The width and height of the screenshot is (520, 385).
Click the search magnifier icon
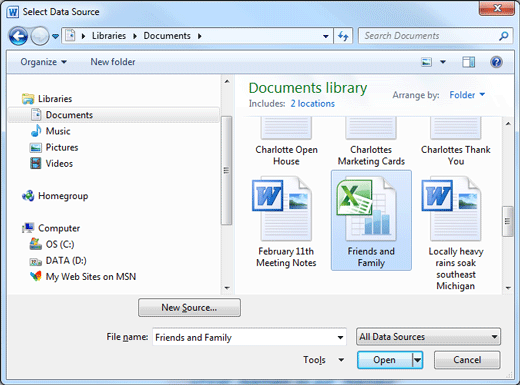coord(504,36)
